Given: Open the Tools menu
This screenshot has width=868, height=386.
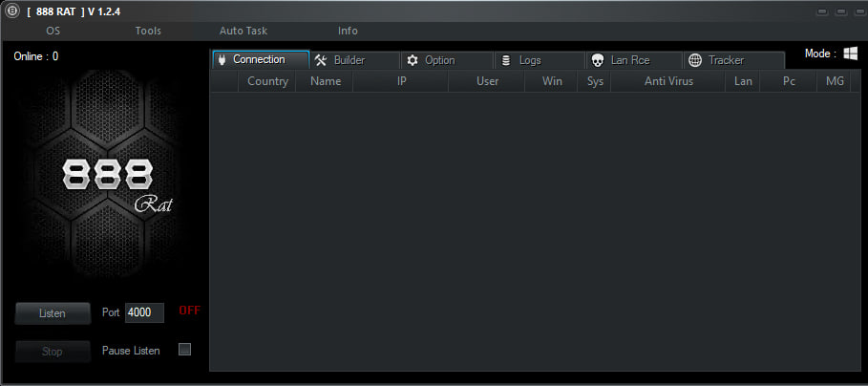Looking at the screenshot, I should click(148, 31).
